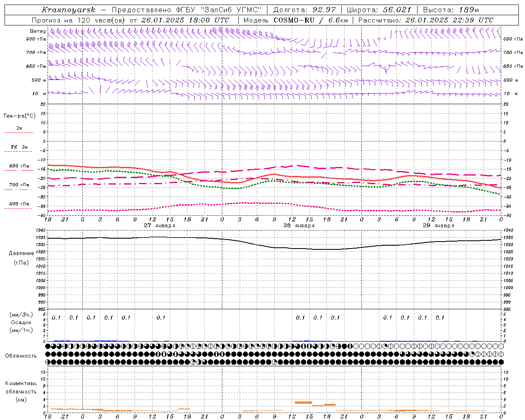Viewport: 525px width, 420px height.
Task: Click the '850 гПа' temperature legend entry
Action: pyautogui.click(x=19, y=166)
